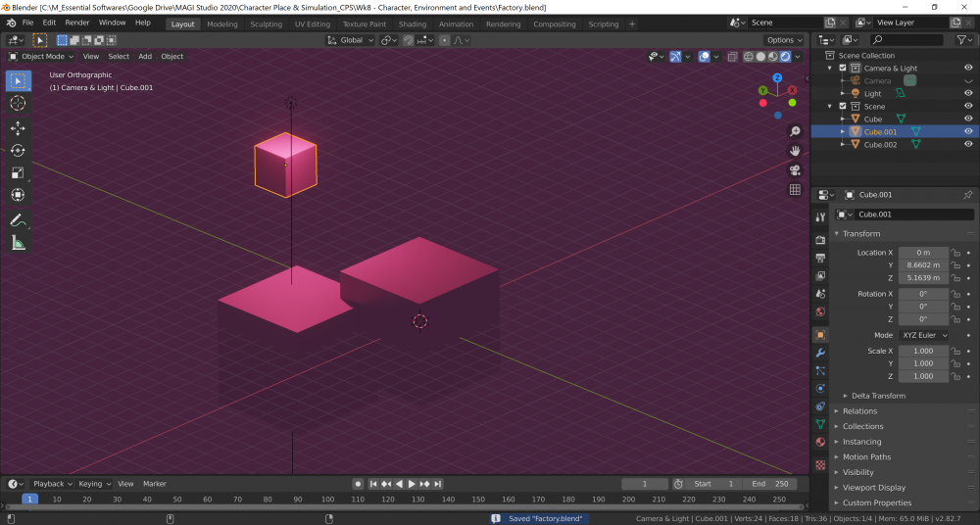This screenshot has height=525, width=980.
Task: Select the Annotate pencil tool
Action: point(18,220)
